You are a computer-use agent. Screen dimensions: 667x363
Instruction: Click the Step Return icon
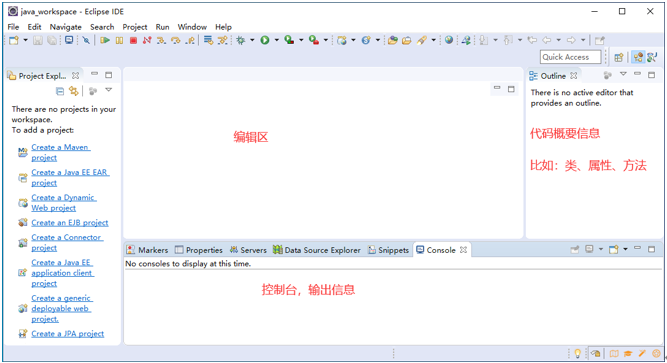(191, 40)
